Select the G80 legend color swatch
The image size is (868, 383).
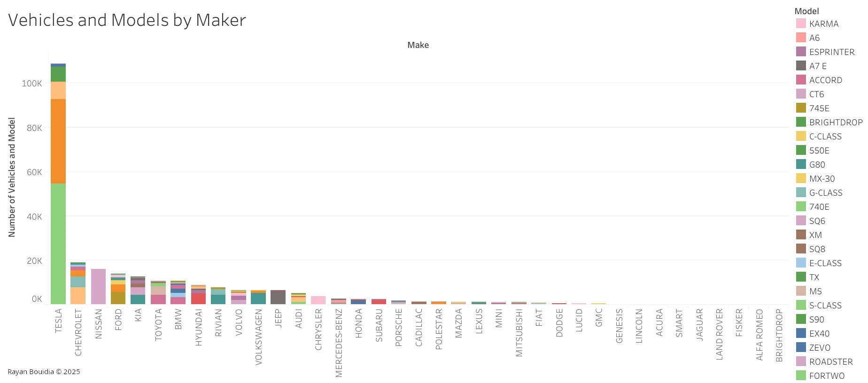801,164
